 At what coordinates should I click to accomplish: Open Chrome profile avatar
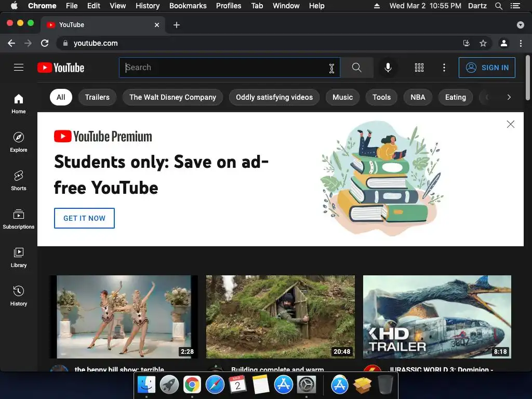pos(503,43)
